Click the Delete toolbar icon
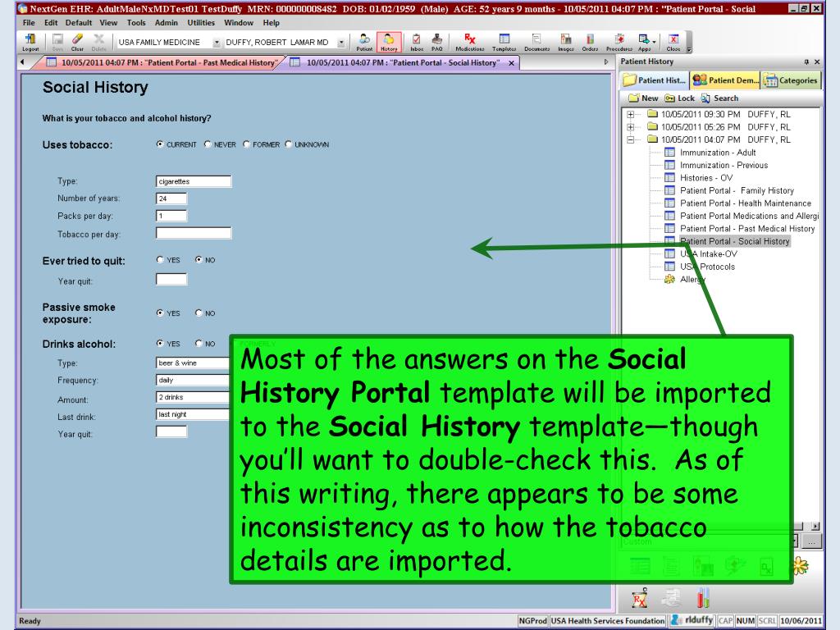Image resolution: width=840 pixels, height=630 pixels. [x=99, y=42]
